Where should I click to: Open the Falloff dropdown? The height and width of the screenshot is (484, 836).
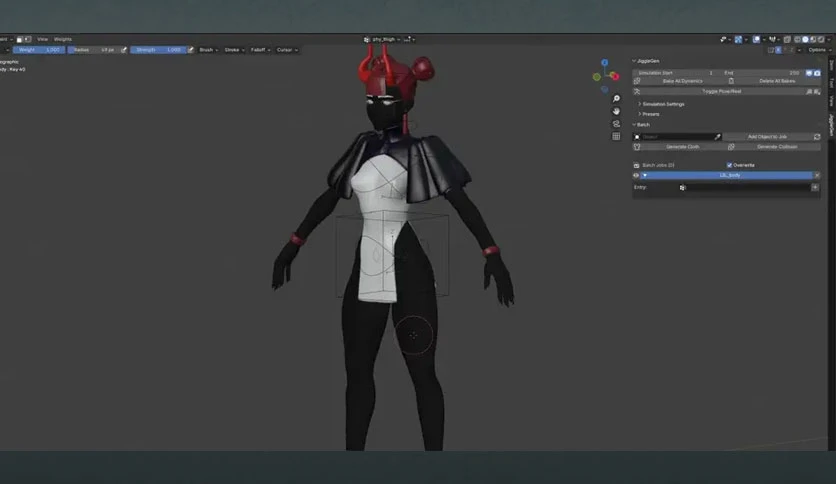point(260,50)
